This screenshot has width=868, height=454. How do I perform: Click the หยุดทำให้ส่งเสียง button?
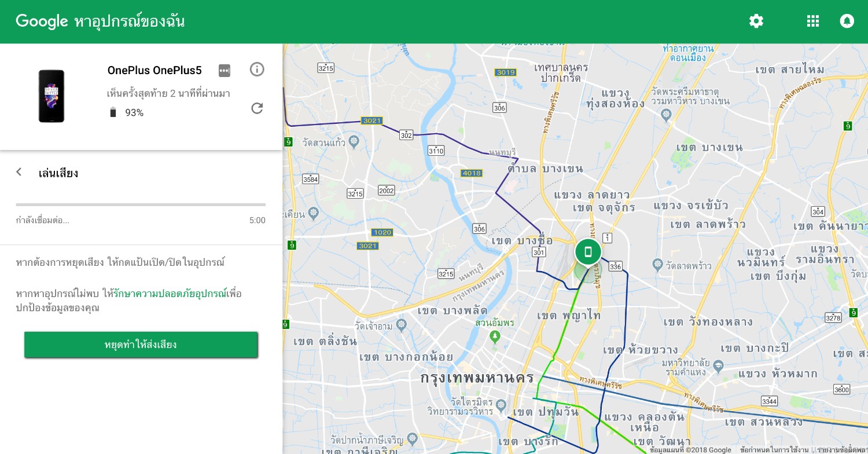[x=141, y=345]
